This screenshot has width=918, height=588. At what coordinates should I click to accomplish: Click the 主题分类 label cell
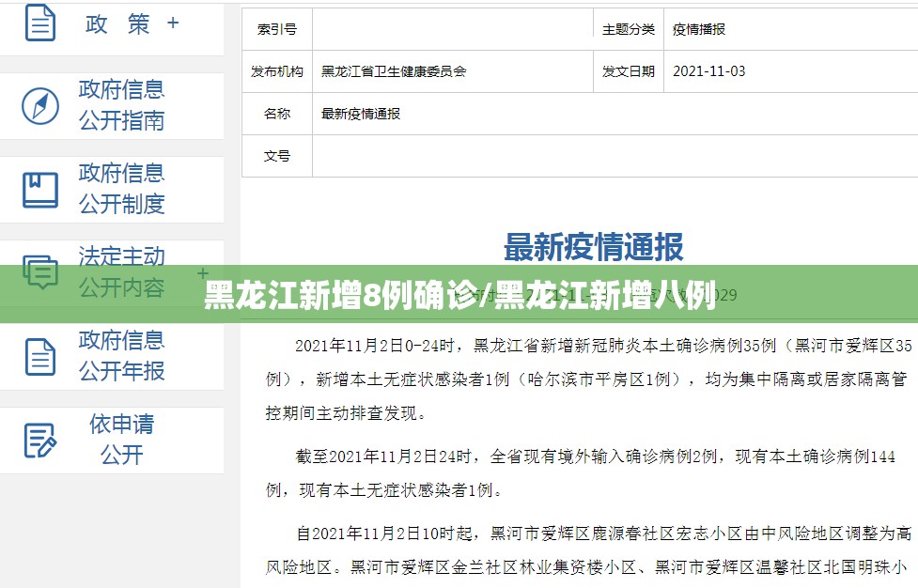pos(629,29)
